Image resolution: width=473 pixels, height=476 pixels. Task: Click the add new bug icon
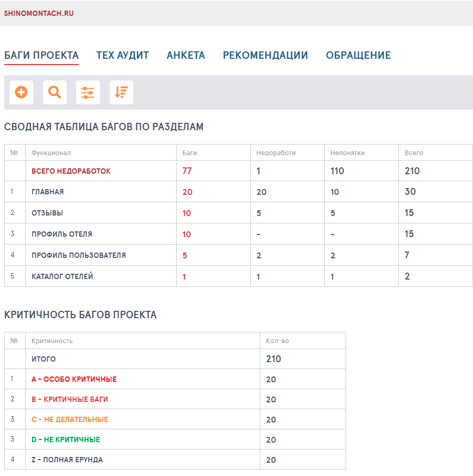pos(20,92)
